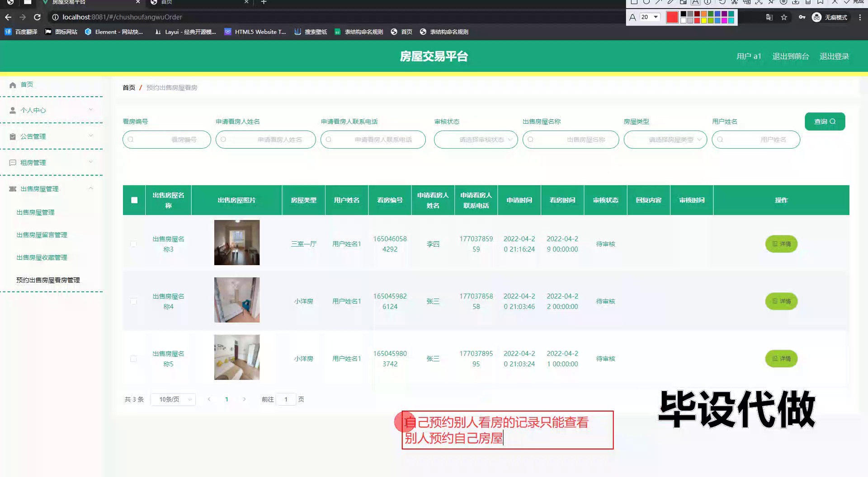The height and width of the screenshot is (477, 868).
Task: Check the row checkbox for 出售房屋名称4
Action: tap(133, 301)
